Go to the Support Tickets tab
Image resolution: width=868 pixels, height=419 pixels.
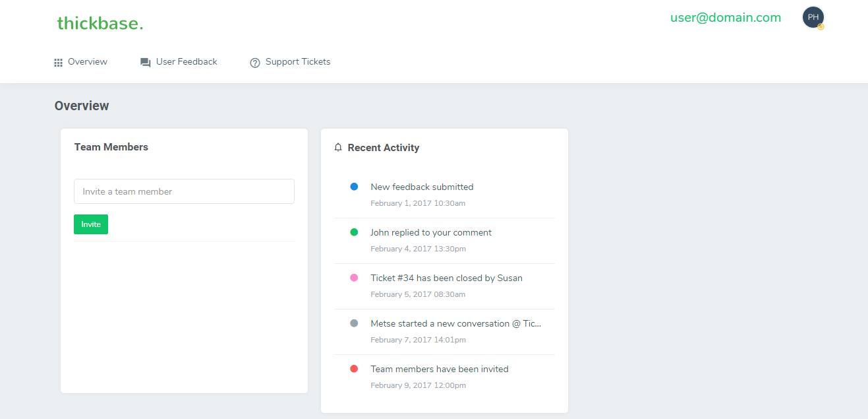point(298,62)
